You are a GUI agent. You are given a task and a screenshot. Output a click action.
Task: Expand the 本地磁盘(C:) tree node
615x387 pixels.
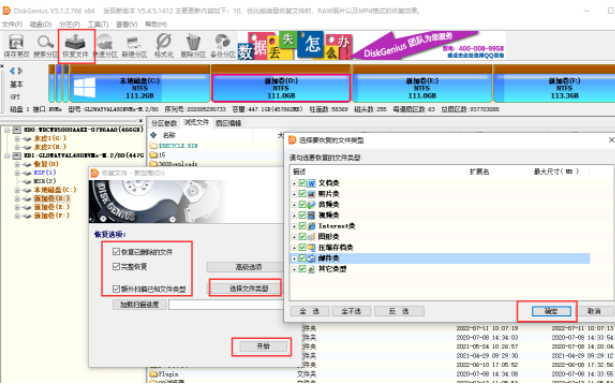point(17,190)
